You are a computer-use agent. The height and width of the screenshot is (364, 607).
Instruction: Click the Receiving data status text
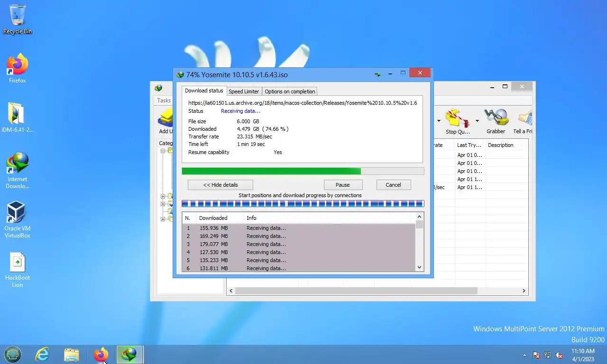pyautogui.click(x=240, y=111)
